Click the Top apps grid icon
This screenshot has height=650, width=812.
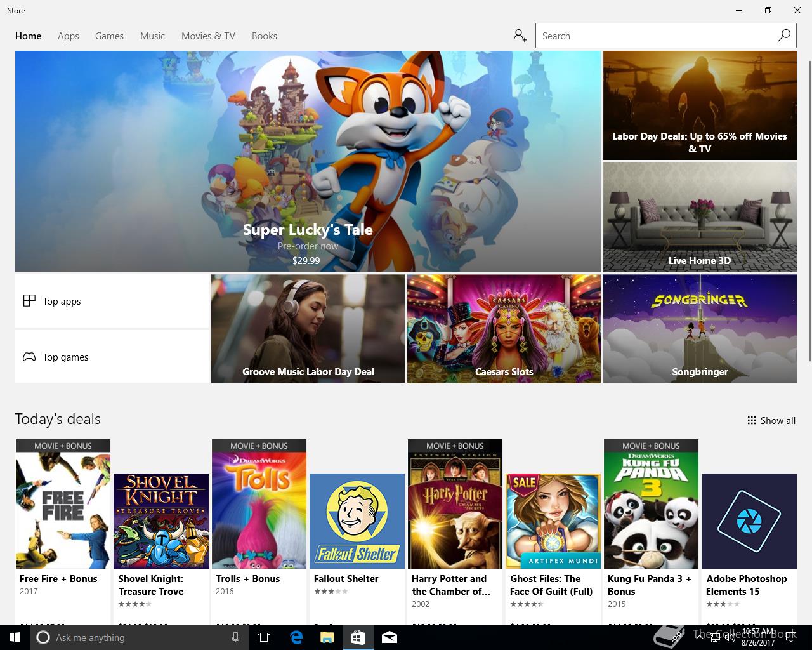[29, 301]
